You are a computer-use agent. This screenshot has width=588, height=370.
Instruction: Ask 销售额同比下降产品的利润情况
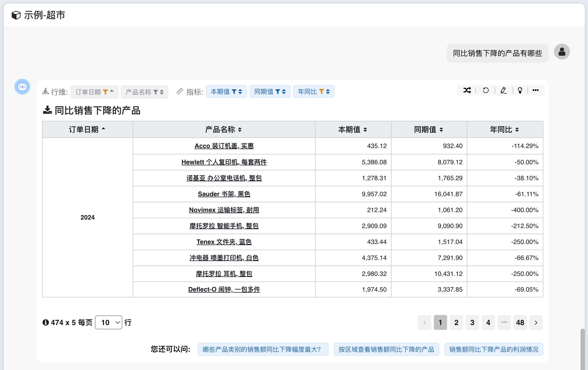tap(494, 349)
